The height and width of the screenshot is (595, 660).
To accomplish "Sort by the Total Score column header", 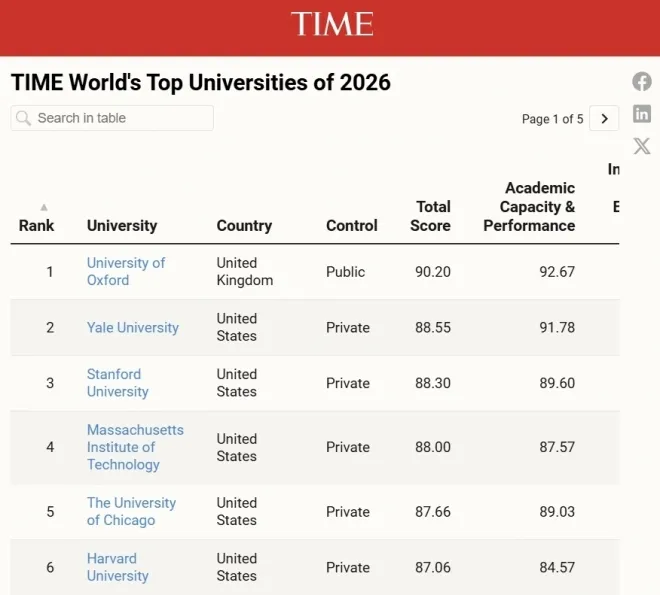I will click(431, 216).
